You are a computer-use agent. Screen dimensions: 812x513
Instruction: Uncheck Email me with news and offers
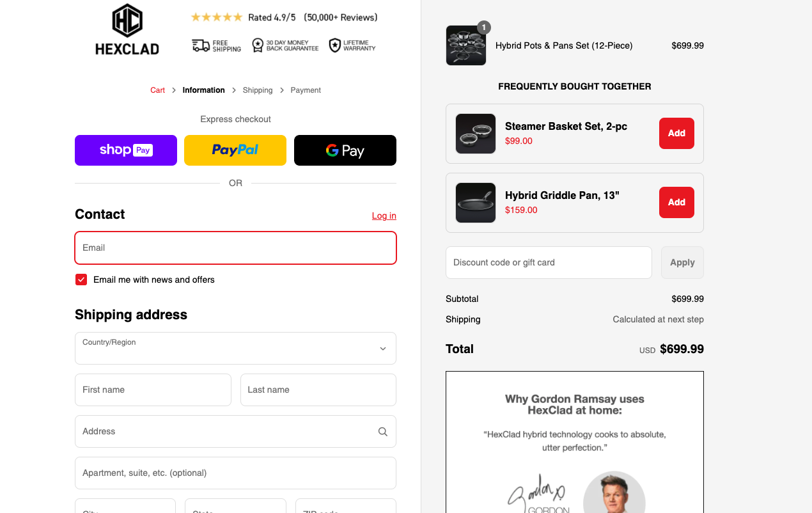[81, 280]
